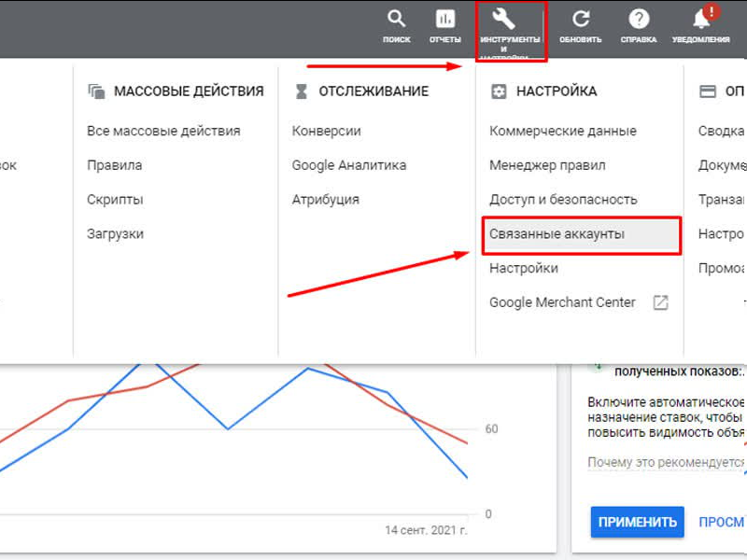Open the Notifications bell icon
The height and width of the screenshot is (560, 747).
[x=701, y=20]
